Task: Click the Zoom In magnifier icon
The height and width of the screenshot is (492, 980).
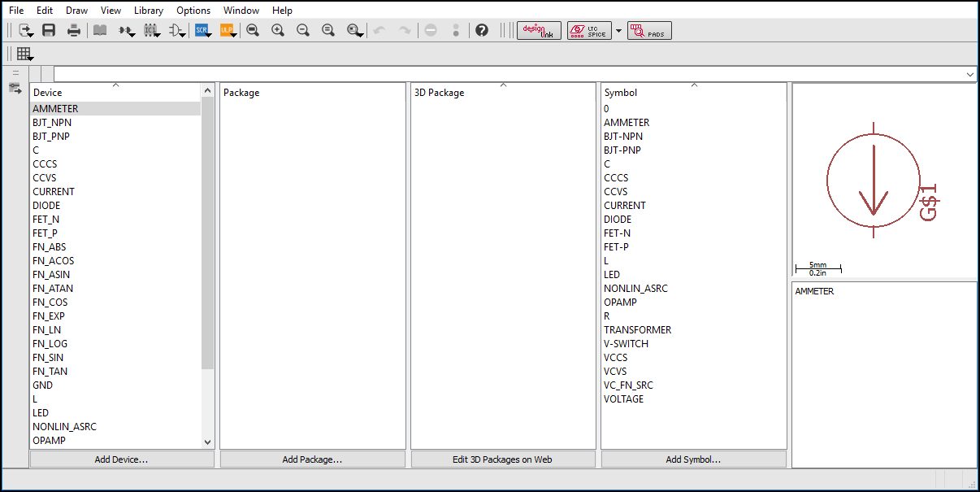Action: pos(277,30)
